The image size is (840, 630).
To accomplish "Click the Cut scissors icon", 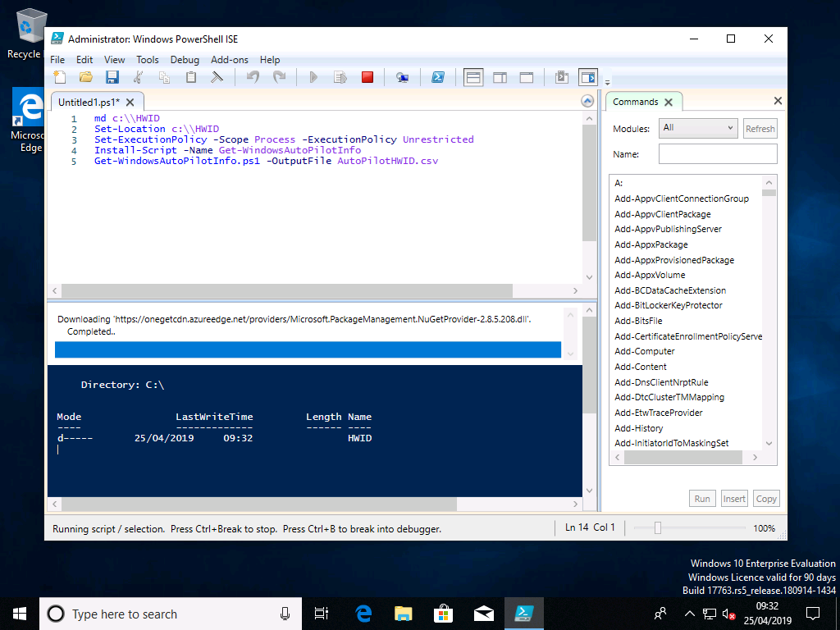I will [138, 77].
